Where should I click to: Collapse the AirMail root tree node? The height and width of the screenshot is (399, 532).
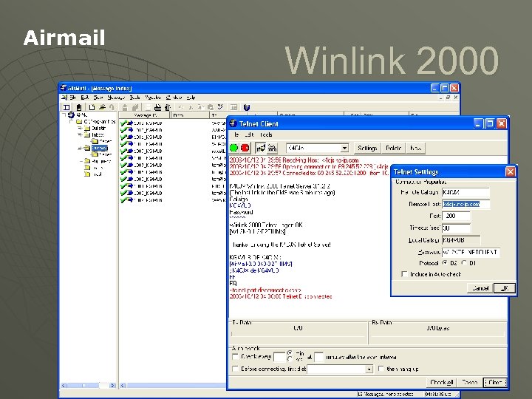[64, 115]
